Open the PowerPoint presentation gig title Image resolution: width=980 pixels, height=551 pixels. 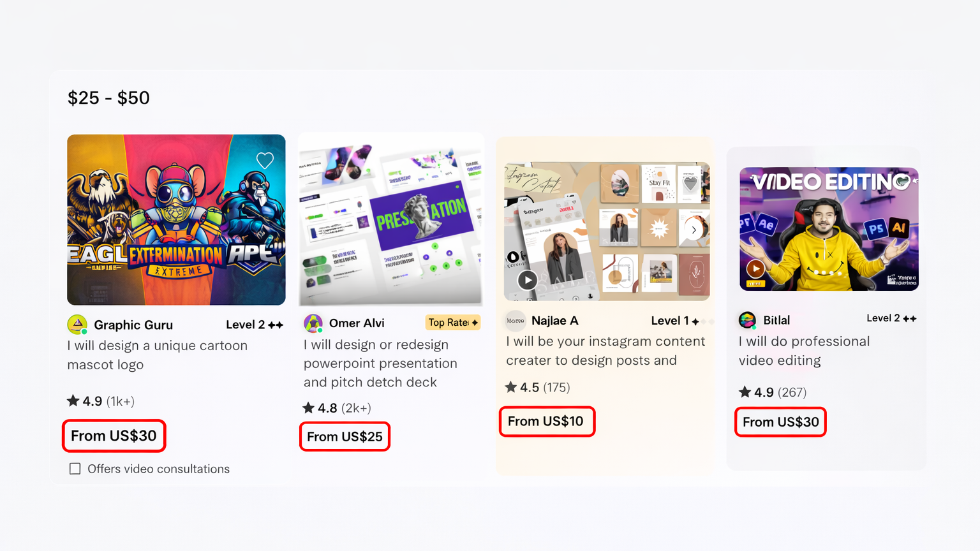tap(380, 363)
